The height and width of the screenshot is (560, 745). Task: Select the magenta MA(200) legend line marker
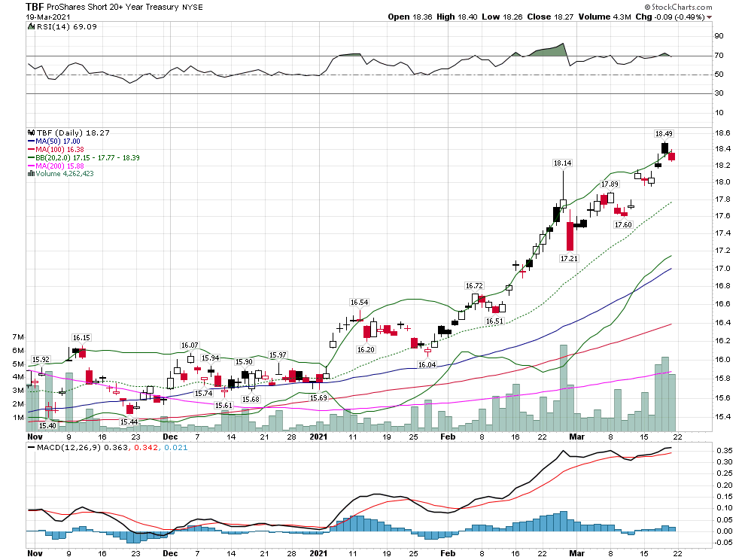pyautogui.click(x=31, y=166)
